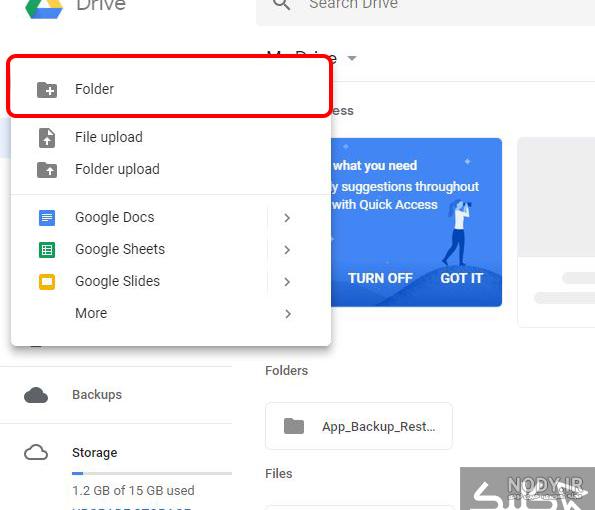Click the storage usage progress bar
595x510 pixels.
[x=152, y=474]
